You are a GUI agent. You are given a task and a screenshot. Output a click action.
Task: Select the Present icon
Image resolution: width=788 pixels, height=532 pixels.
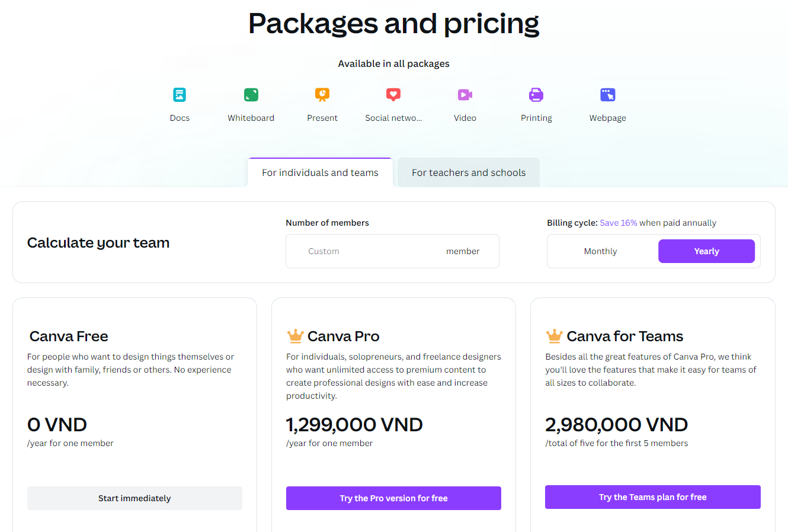pyautogui.click(x=322, y=95)
